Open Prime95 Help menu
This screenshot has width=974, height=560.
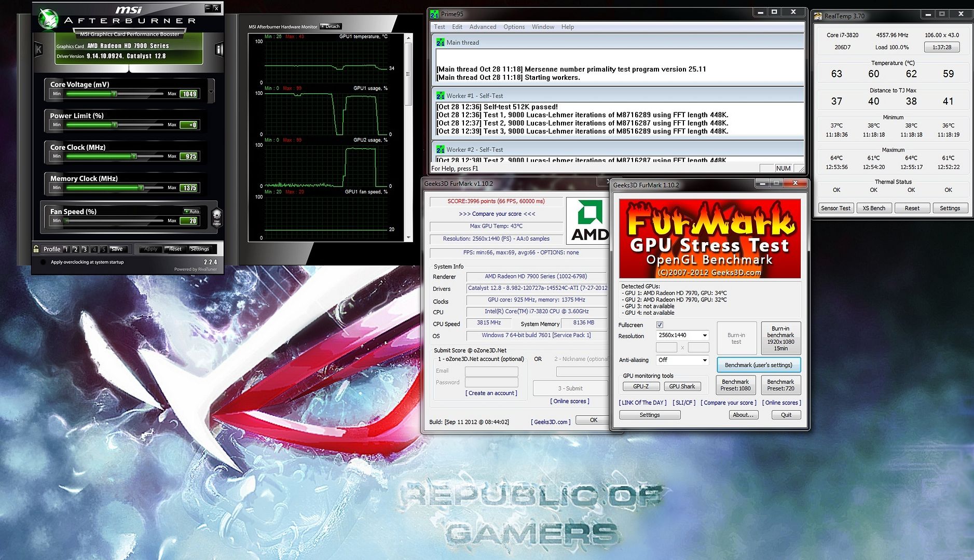(568, 27)
